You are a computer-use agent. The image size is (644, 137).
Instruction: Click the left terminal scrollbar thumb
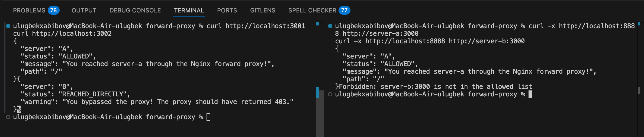320,113
